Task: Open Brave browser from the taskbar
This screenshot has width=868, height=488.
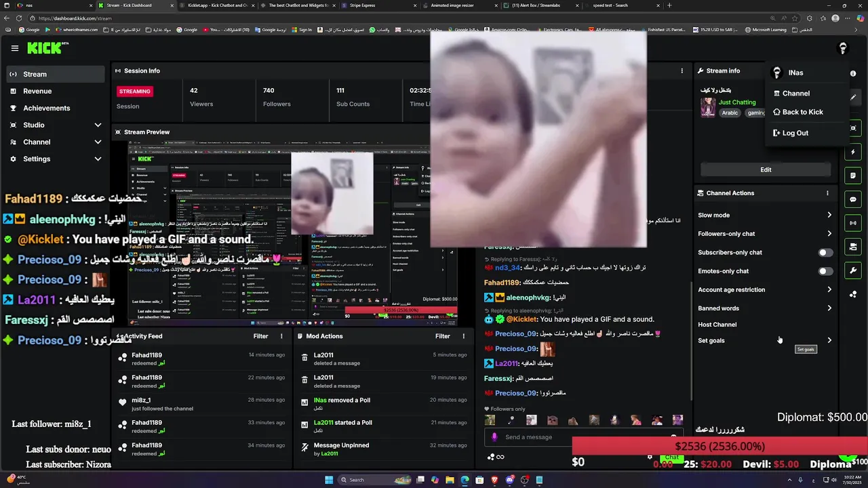Action: (494, 480)
